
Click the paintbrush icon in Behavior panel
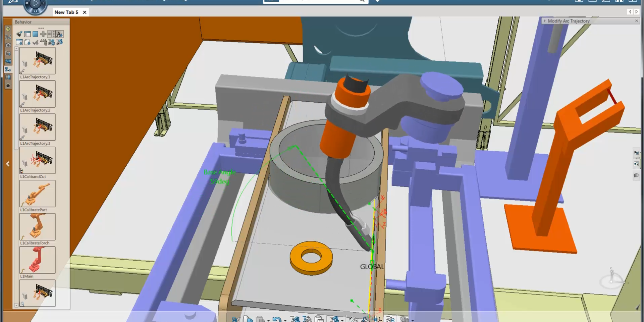point(19,34)
